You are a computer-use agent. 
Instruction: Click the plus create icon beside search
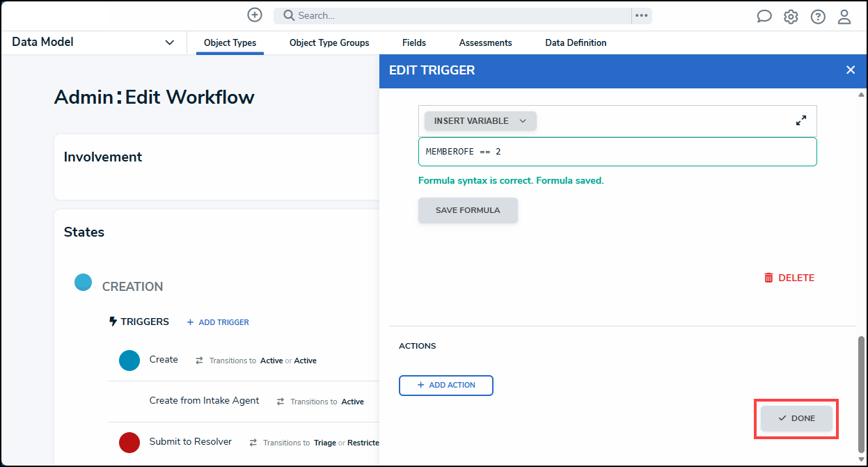click(255, 15)
